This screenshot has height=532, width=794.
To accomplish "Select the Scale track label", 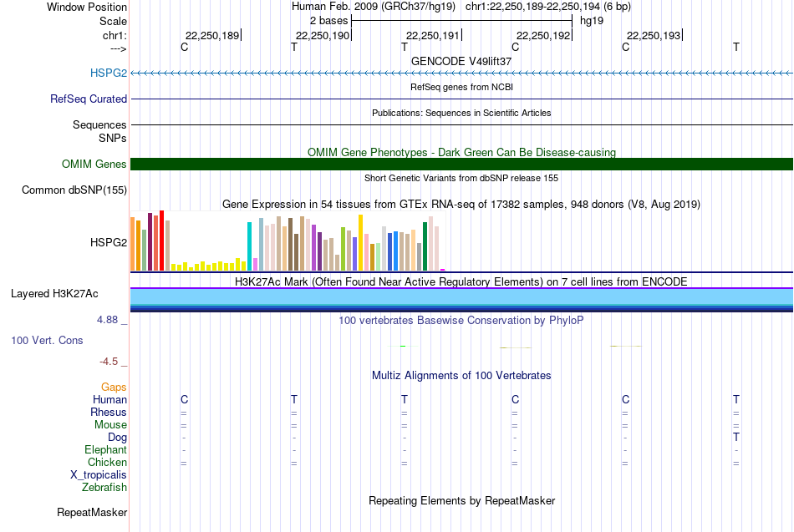I will click(113, 21).
